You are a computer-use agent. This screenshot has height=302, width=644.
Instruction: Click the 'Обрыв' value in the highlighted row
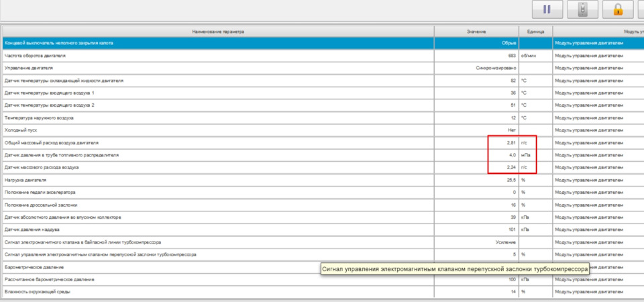click(x=509, y=43)
